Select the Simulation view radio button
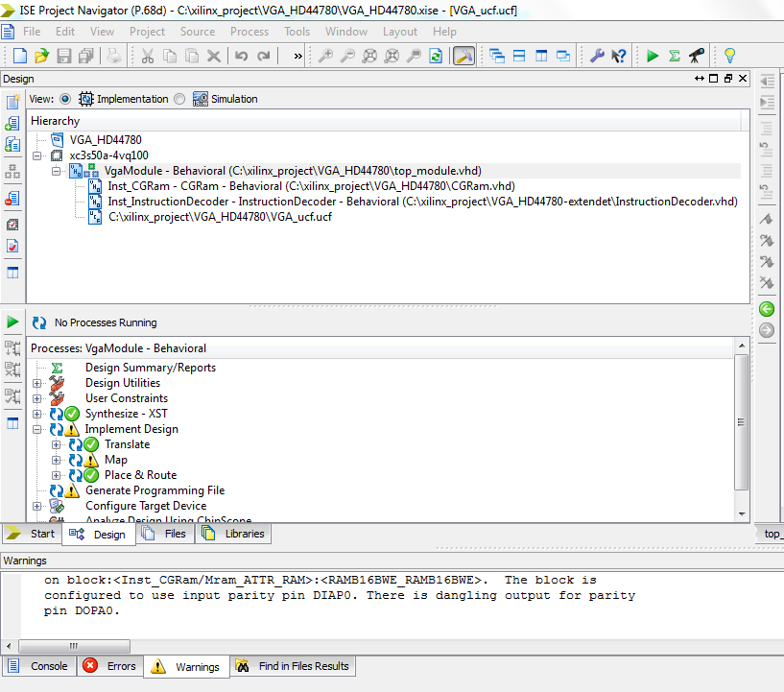Viewport: 784px width, 692px height. pyautogui.click(x=179, y=99)
